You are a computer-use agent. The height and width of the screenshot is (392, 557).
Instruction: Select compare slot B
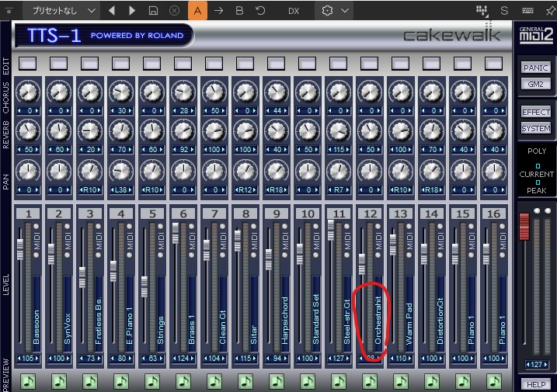[239, 11]
